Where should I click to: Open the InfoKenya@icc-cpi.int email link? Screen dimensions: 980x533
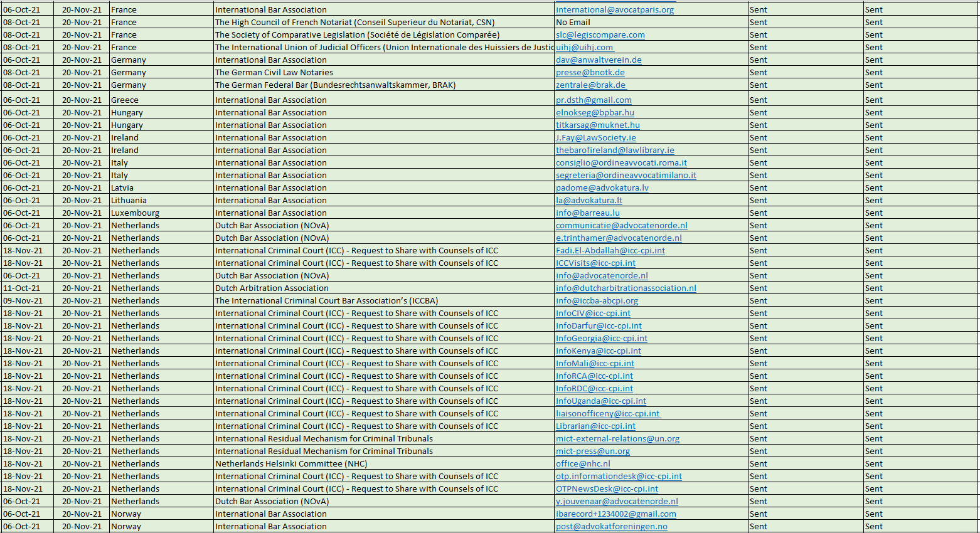click(599, 351)
